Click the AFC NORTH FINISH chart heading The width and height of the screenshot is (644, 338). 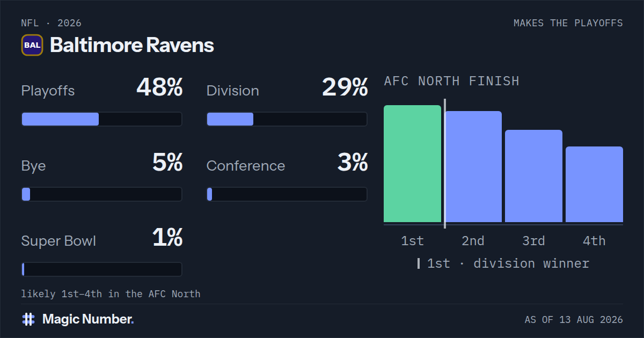(452, 81)
